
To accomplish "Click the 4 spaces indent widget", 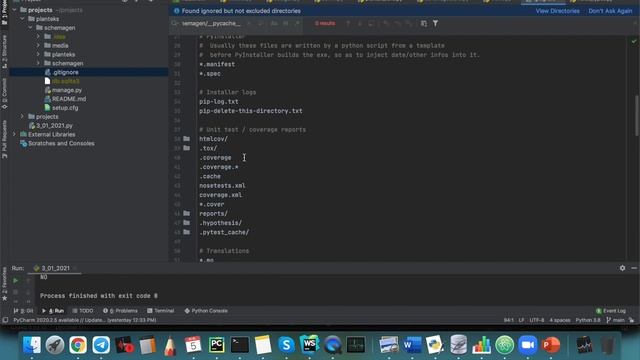I will coord(560,320).
